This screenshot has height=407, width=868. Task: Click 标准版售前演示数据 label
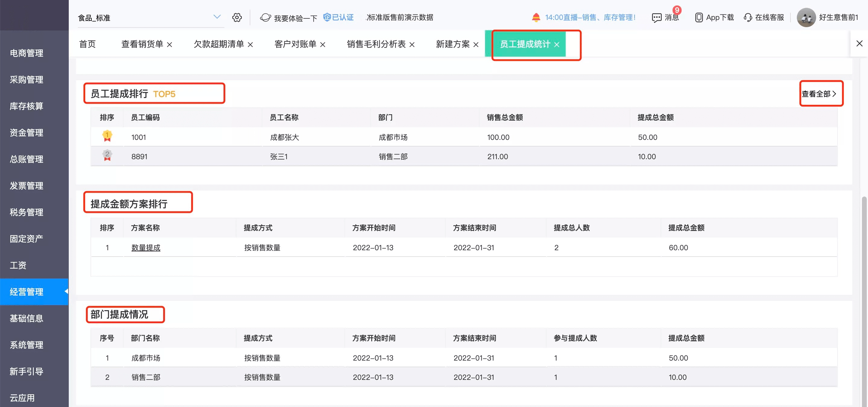pos(400,17)
